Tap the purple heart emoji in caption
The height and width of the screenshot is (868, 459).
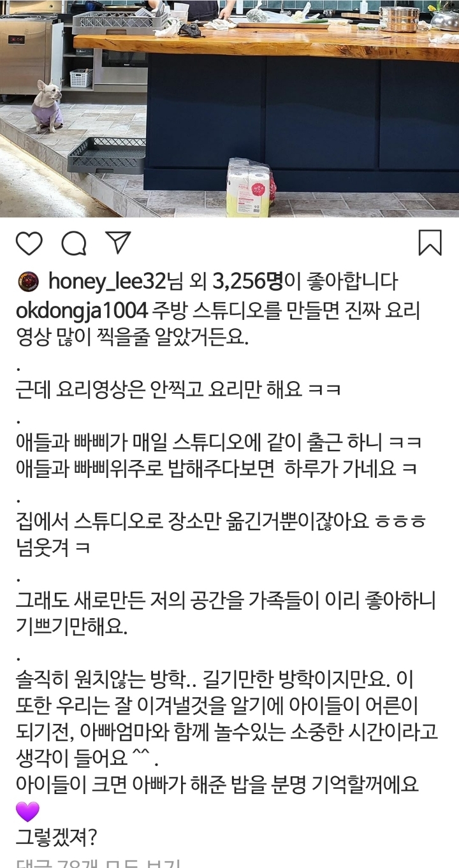[27, 811]
